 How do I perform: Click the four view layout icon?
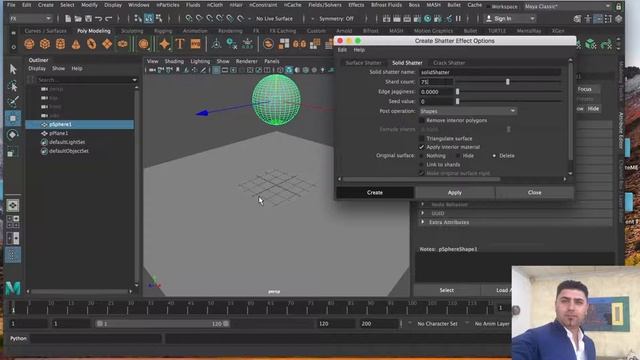tap(13, 222)
